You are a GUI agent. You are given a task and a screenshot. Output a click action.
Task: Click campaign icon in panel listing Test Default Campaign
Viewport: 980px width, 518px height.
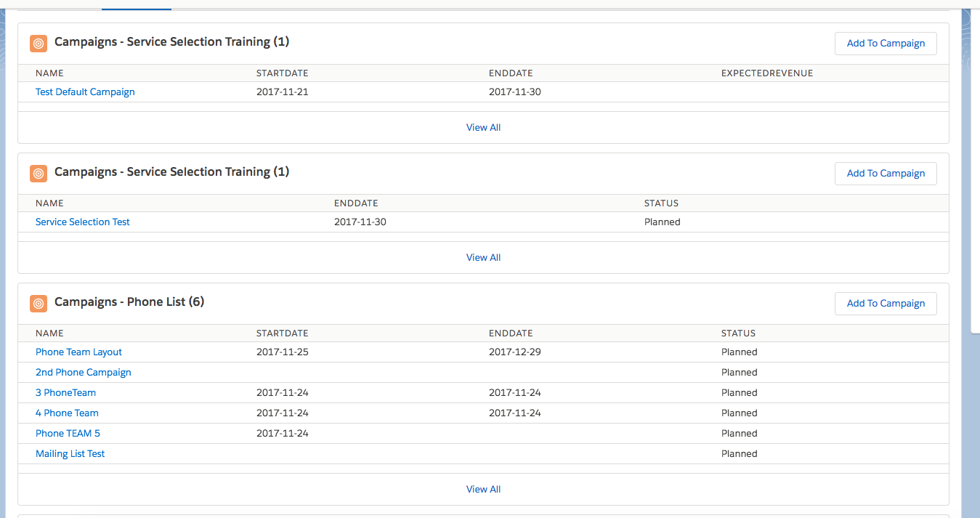(39, 43)
